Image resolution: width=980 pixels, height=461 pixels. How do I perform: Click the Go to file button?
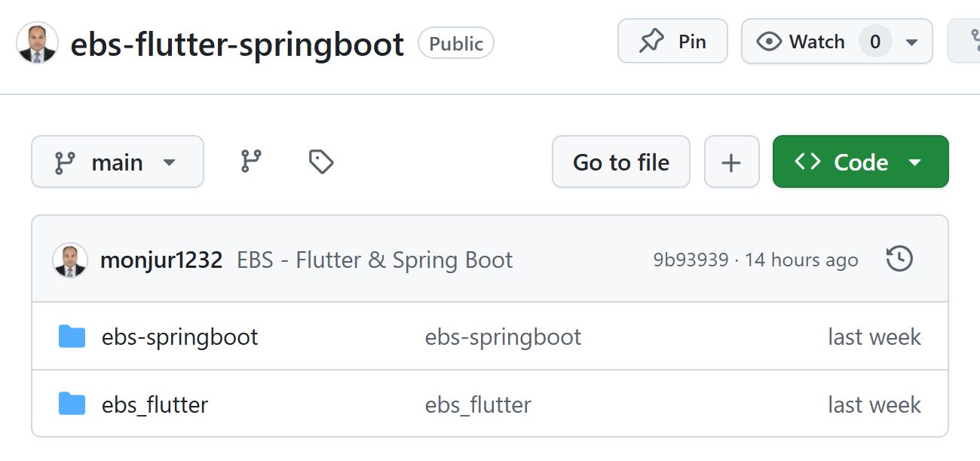click(620, 161)
